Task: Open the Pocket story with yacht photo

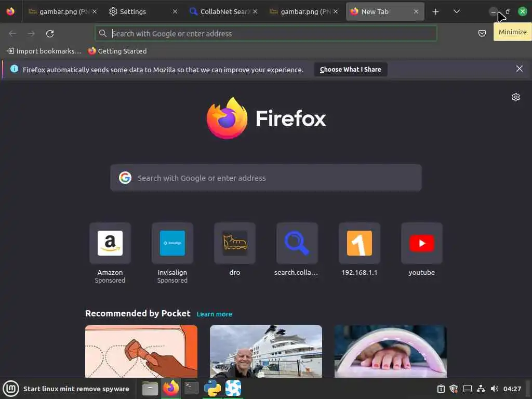Action: coord(266,351)
